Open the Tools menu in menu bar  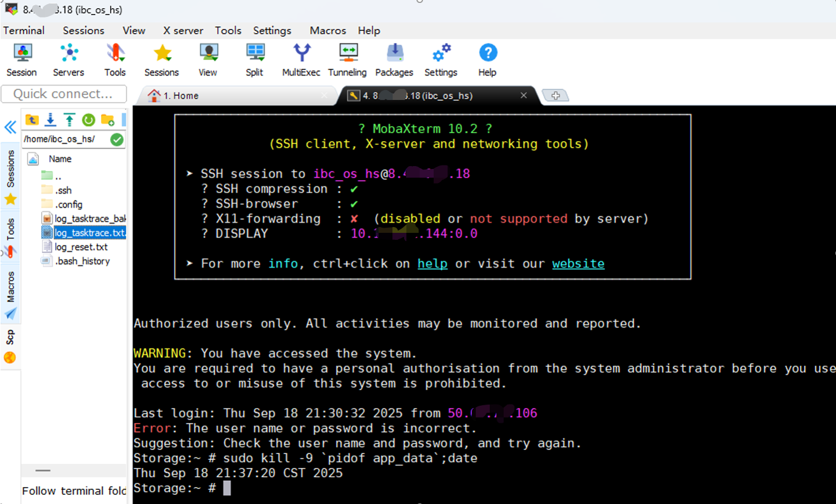point(228,31)
